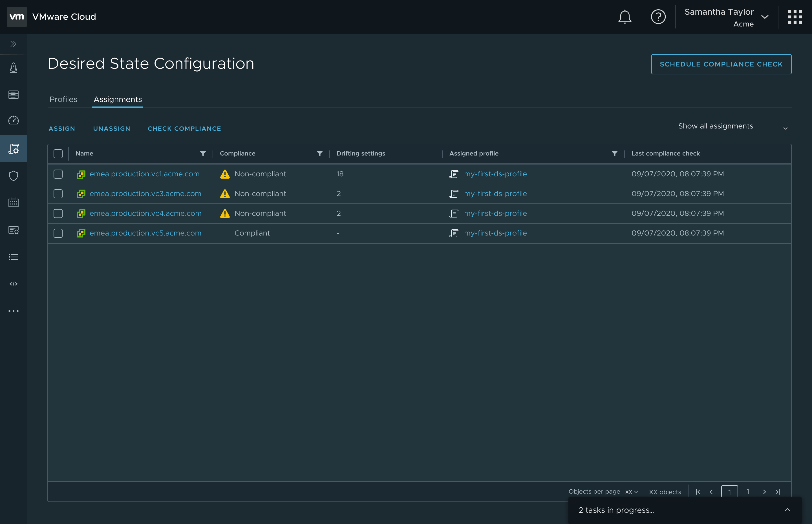Open emea.production.vc5.acme.com link
Image resolution: width=812 pixels, height=524 pixels.
point(145,233)
